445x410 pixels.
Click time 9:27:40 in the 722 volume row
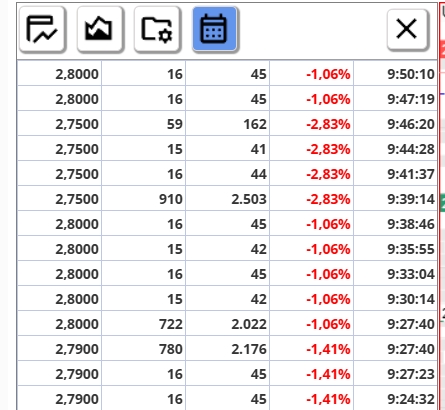click(x=411, y=324)
